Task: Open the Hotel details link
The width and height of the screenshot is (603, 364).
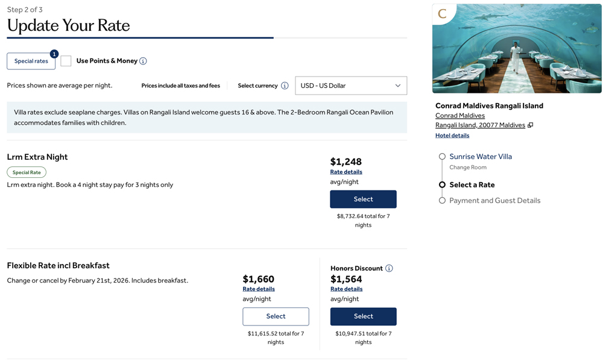Action: [452, 136]
